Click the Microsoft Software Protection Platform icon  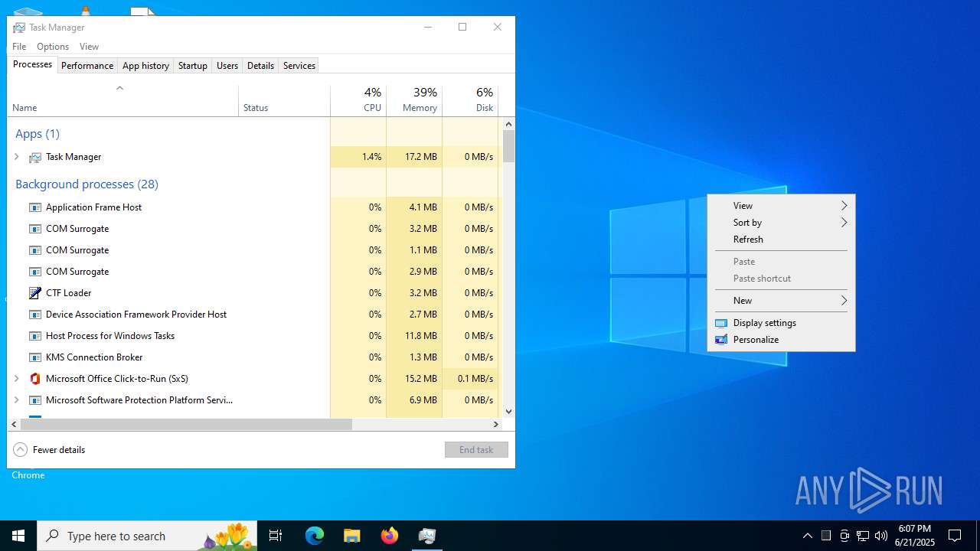click(x=34, y=400)
